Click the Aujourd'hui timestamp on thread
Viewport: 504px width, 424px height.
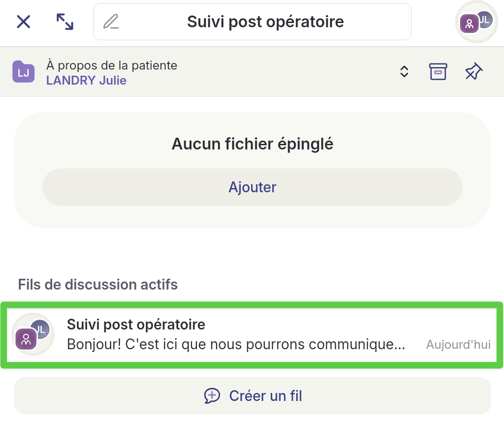click(x=458, y=345)
